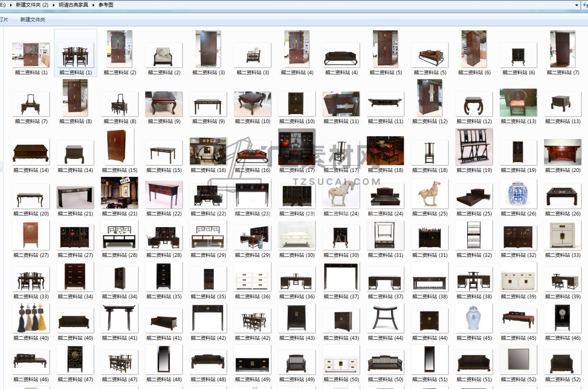Select the blue-and-white porcelain jar 熊二资料站 (26)
This screenshot has height=389, width=588.
pyautogui.click(x=518, y=194)
